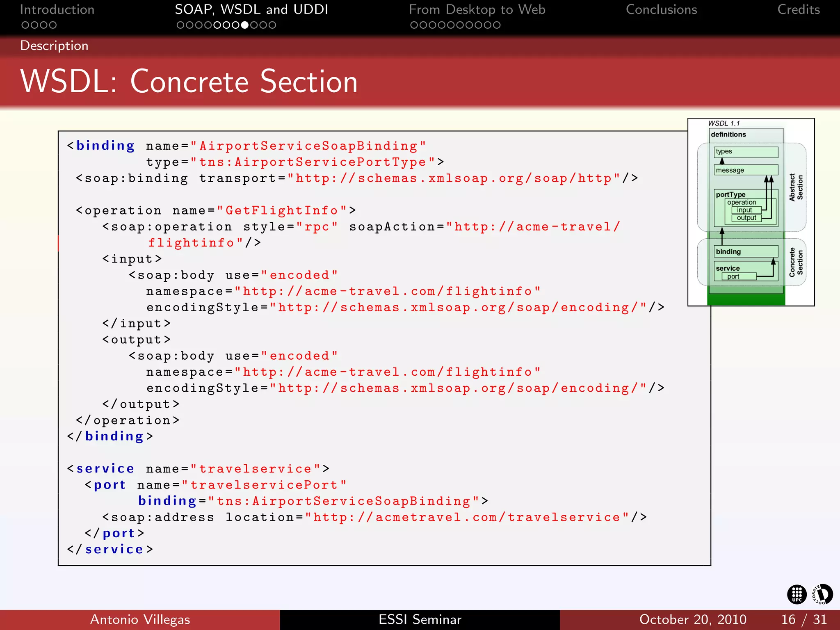
Task: Click the slide title 'WSDL: Concrete Section'
Action: pyautogui.click(x=189, y=82)
